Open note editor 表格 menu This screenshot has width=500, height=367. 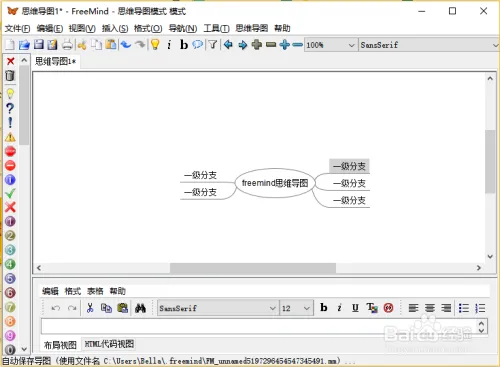point(95,291)
